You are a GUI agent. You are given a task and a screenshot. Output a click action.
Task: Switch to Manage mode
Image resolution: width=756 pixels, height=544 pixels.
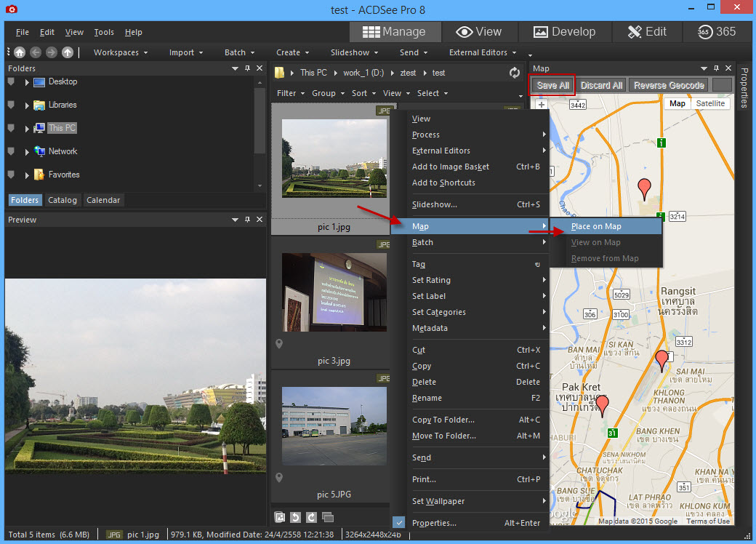point(395,32)
